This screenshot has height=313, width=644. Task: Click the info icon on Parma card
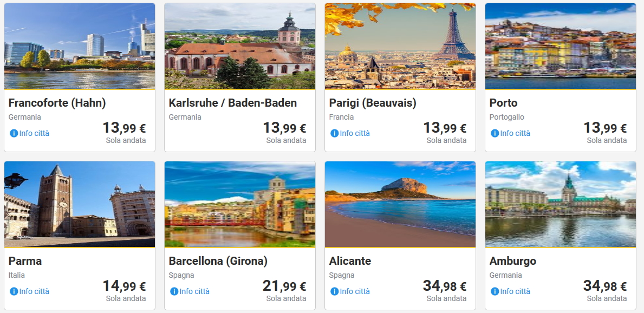pyautogui.click(x=14, y=291)
